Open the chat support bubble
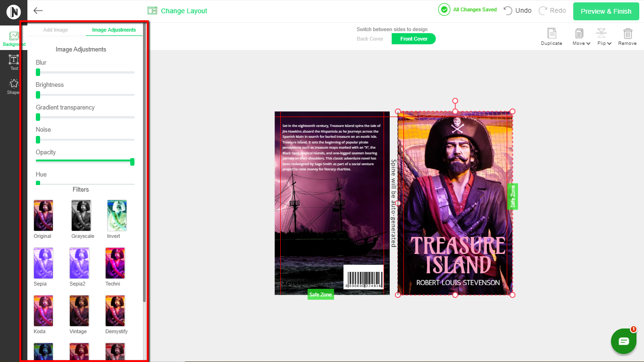The width and height of the screenshot is (644, 362). tap(623, 341)
